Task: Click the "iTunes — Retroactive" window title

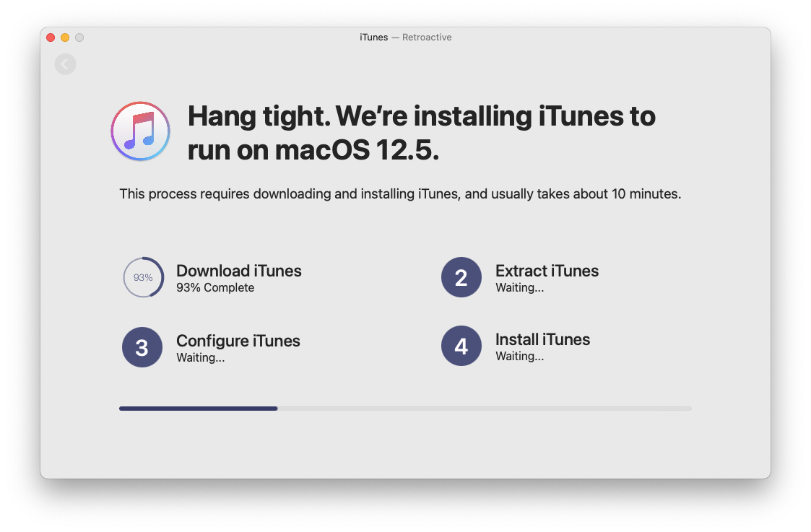Action: pyautogui.click(x=406, y=38)
